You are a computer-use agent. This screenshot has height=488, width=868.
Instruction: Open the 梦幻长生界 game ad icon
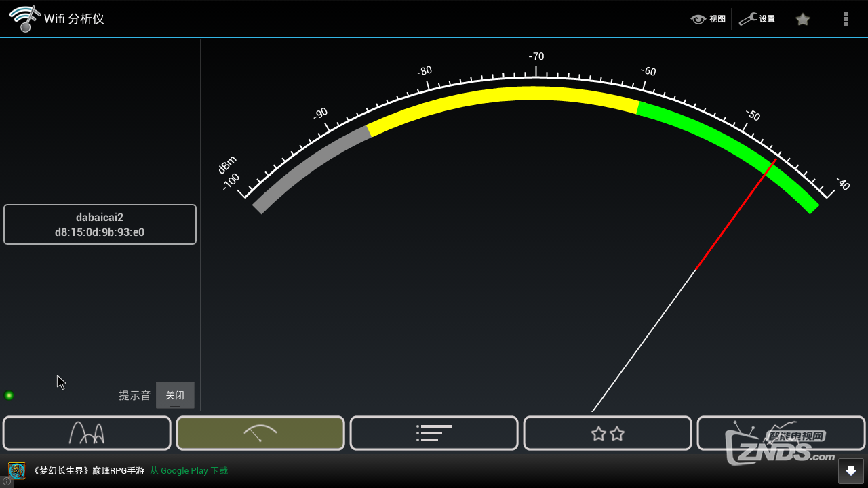(x=17, y=470)
